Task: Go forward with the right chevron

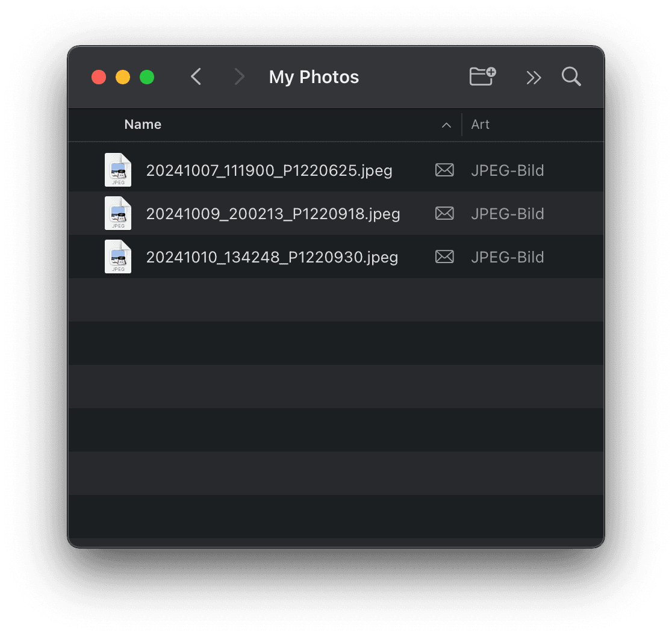Action: coord(239,77)
